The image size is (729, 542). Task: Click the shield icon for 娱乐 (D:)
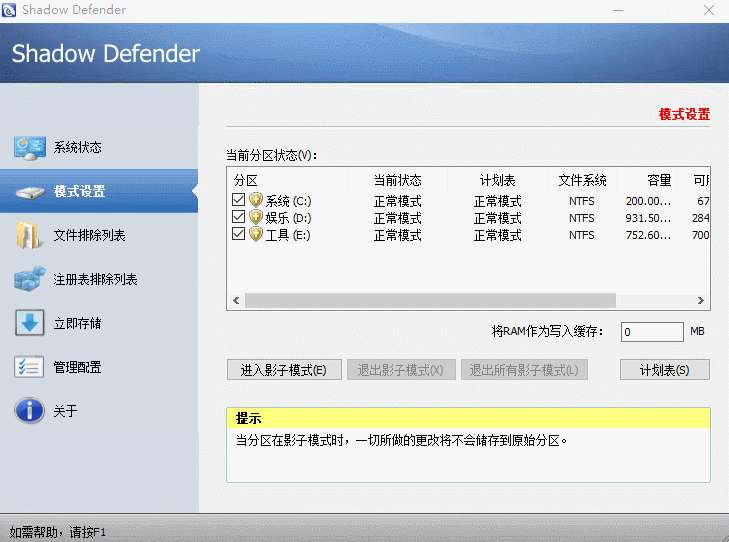tap(256, 217)
